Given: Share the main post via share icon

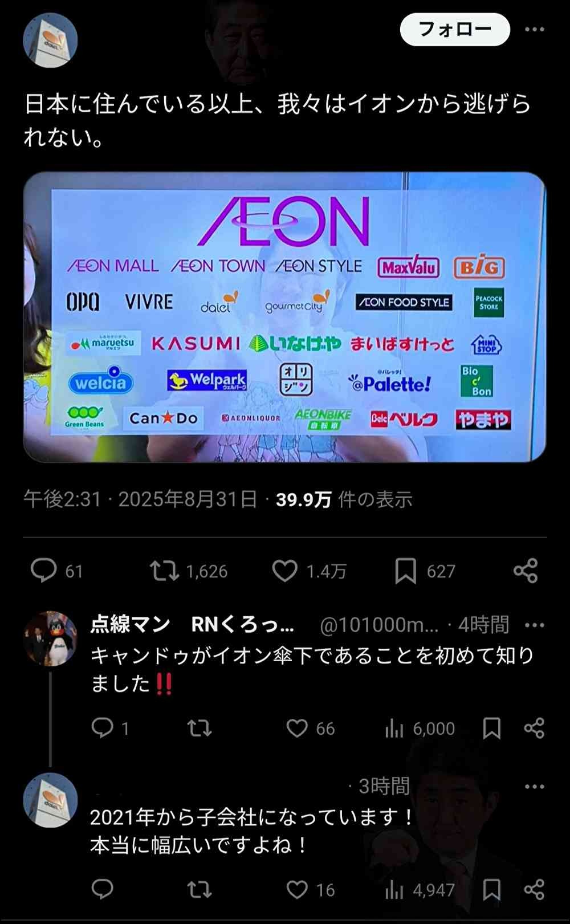Looking at the screenshot, I should pos(526,571).
